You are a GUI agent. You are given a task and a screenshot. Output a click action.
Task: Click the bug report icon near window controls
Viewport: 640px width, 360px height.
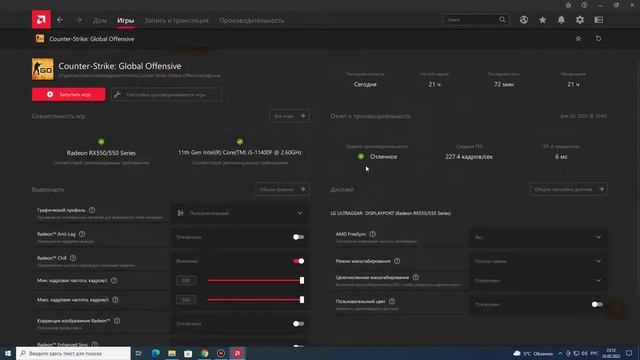coord(568,5)
